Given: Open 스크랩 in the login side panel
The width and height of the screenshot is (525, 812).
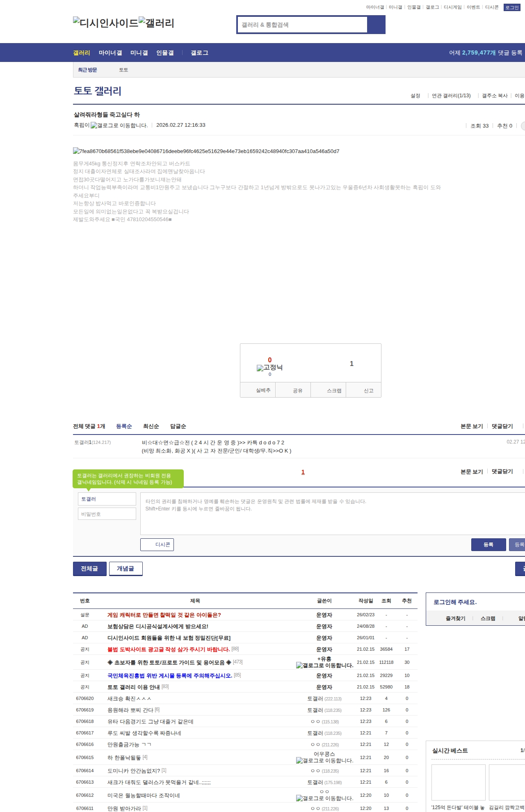Looking at the screenshot, I should [x=488, y=618].
